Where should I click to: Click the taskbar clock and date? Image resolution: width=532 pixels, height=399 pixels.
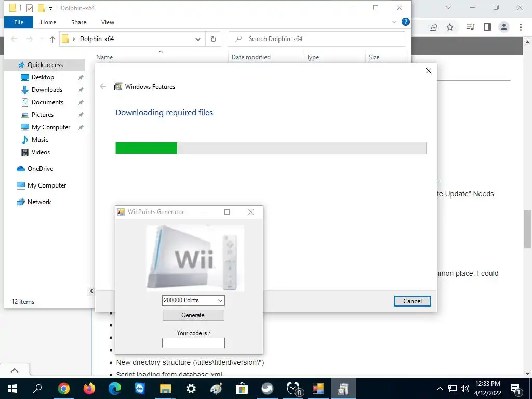(x=487, y=389)
